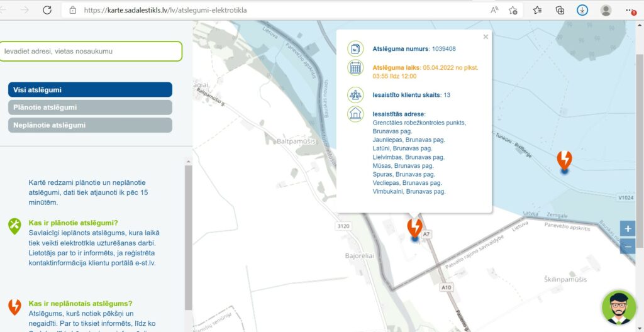Open browser downloads icon
This screenshot has width=644, height=332.
tap(582, 10)
